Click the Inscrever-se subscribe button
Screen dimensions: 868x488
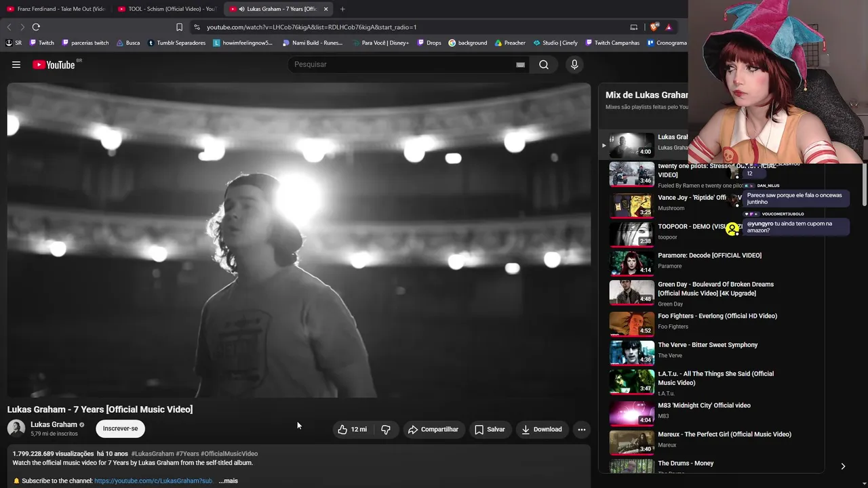click(120, 428)
